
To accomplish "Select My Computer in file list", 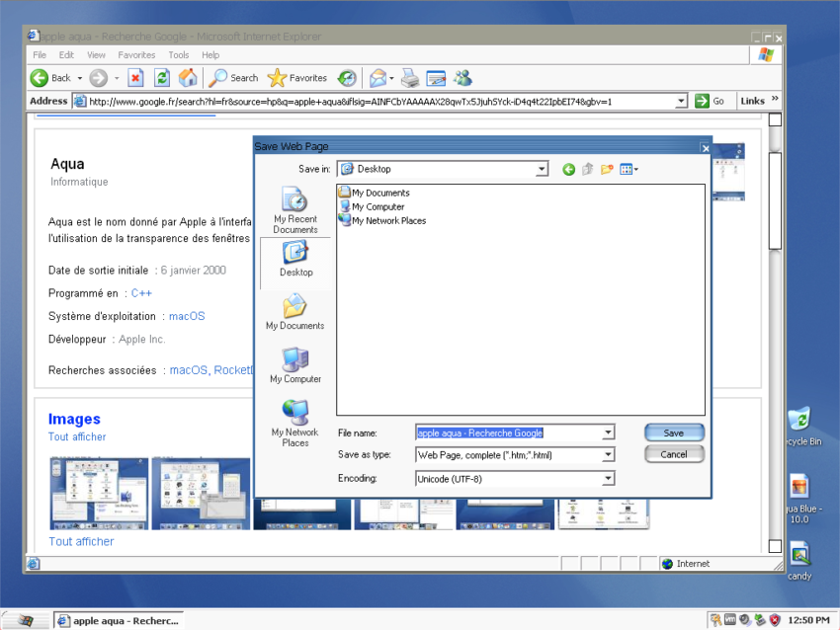I will pos(372,206).
